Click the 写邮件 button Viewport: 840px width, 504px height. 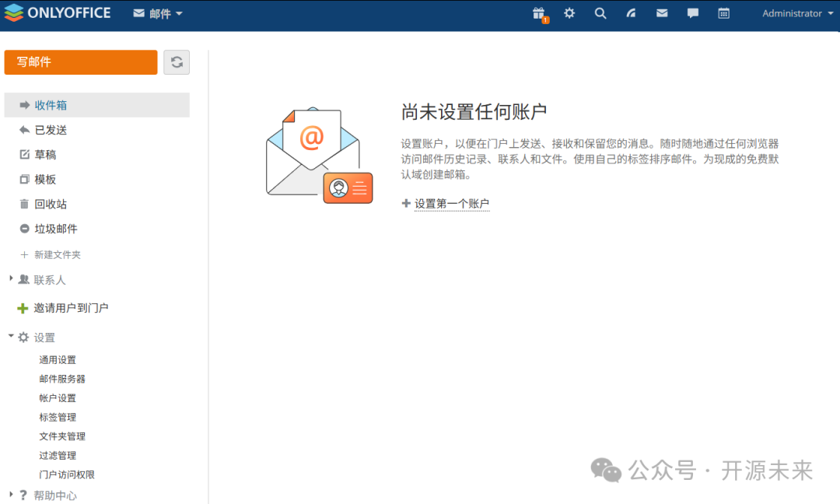pyautogui.click(x=80, y=61)
